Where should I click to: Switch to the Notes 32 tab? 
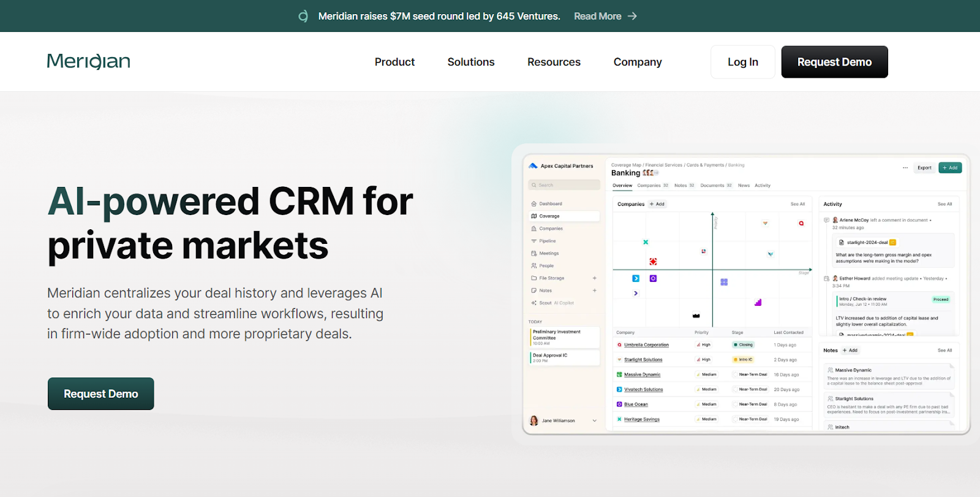pyautogui.click(x=684, y=186)
